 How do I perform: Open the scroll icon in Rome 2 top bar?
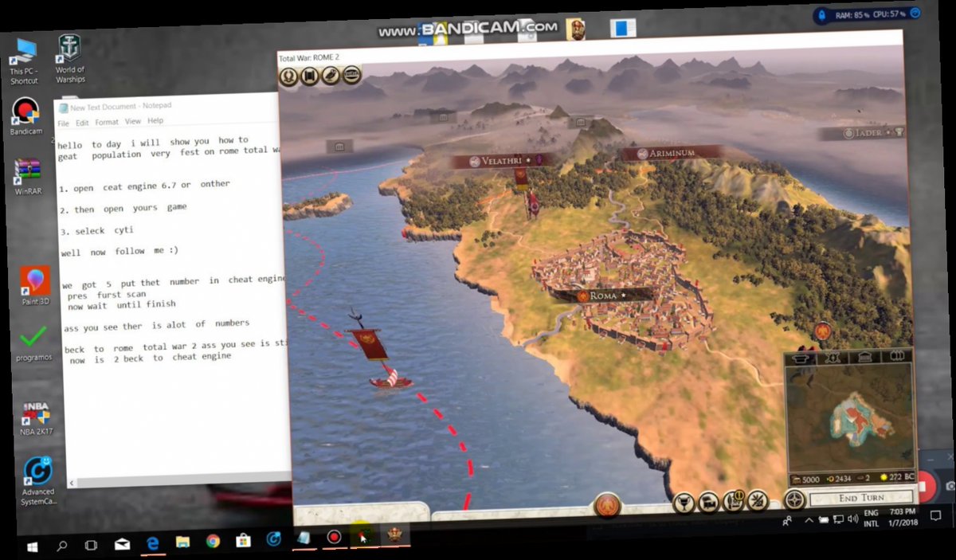(x=309, y=76)
